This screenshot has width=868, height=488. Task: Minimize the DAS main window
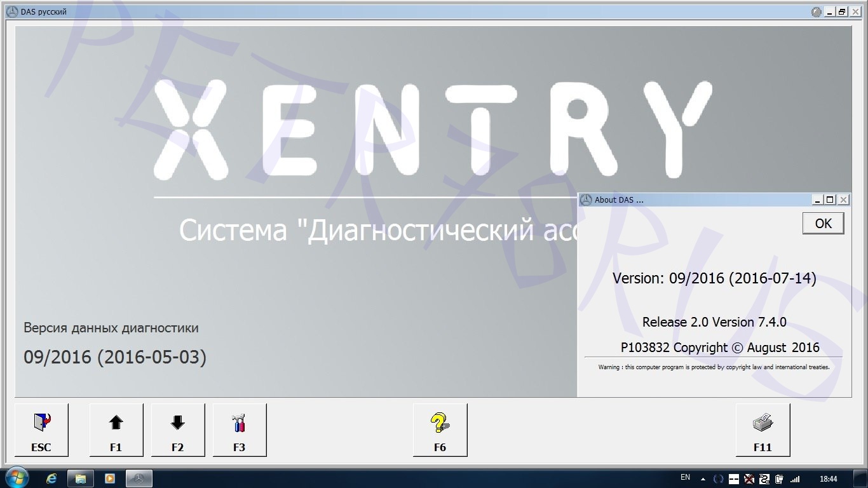tap(831, 11)
